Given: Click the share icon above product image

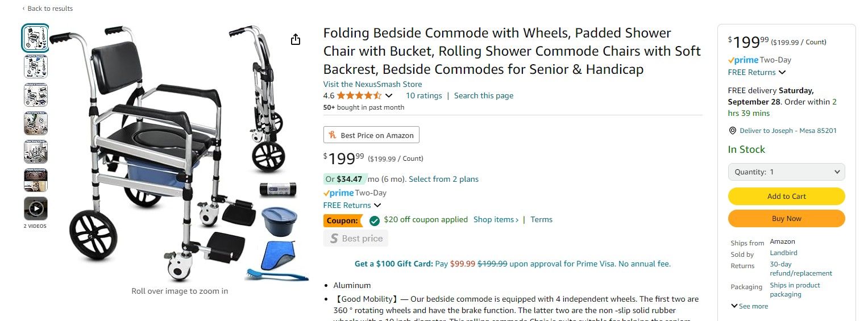Looking at the screenshot, I should 296,39.
